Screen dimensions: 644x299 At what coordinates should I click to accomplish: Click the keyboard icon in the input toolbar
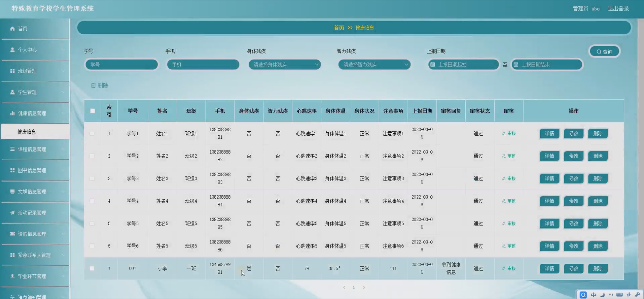619,295
